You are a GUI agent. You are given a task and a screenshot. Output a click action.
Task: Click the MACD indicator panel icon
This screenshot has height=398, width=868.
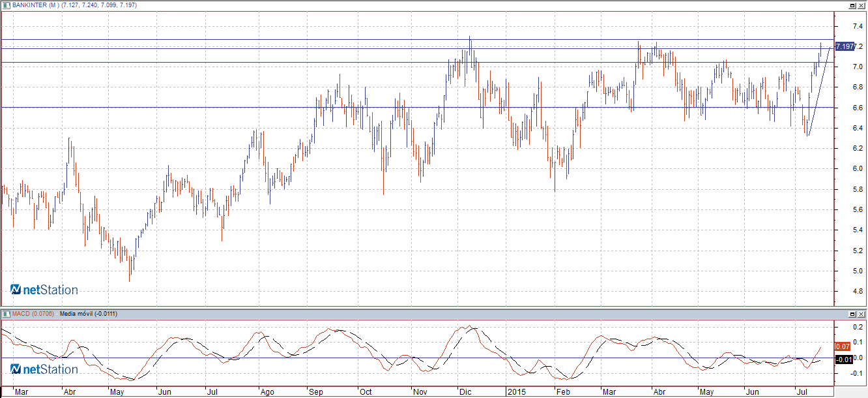[5, 314]
